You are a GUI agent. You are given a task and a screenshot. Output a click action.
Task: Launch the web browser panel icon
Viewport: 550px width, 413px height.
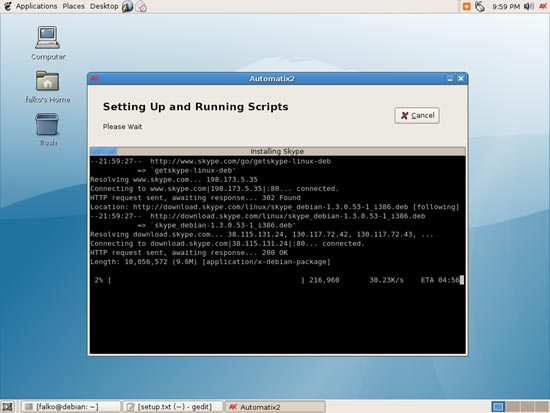coord(127,6)
